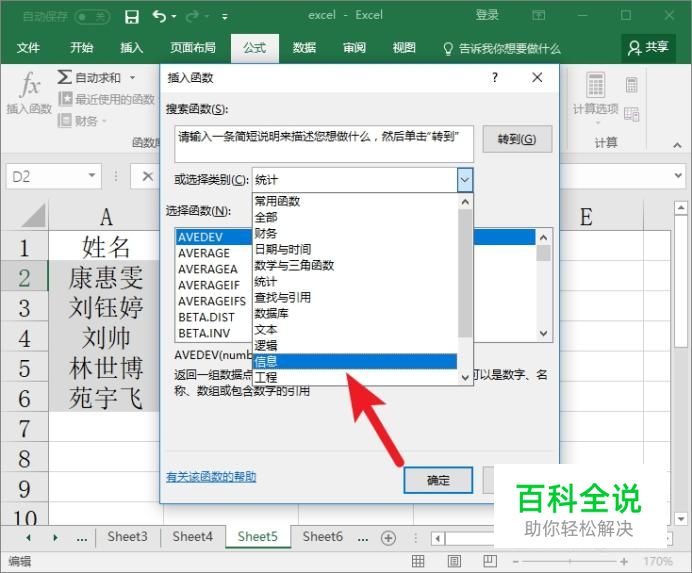Click sheet navigation previous arrow
Screen dimensions: 692x573
tap(28, 537)
